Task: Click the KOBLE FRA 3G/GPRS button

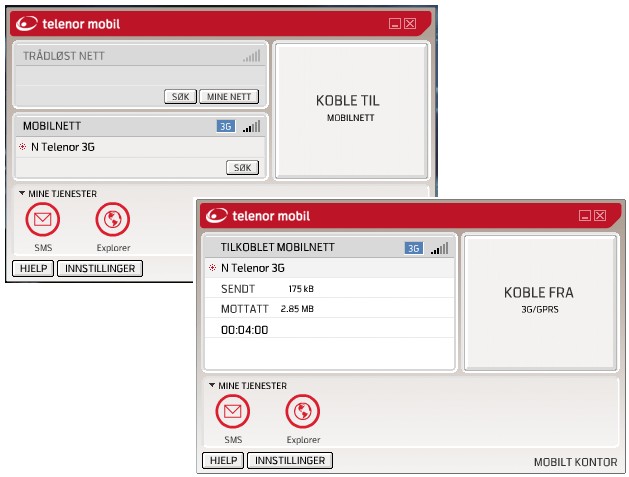Action: click(540, 302)
